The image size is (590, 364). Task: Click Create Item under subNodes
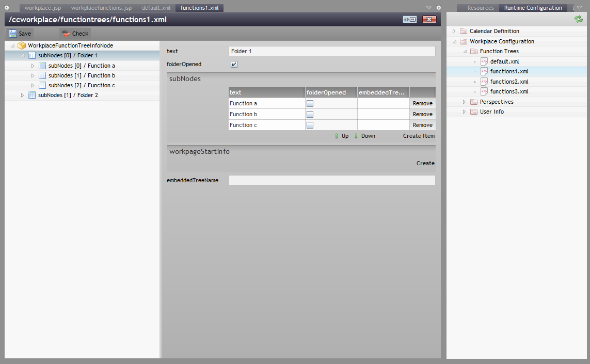tap(419, 136)
